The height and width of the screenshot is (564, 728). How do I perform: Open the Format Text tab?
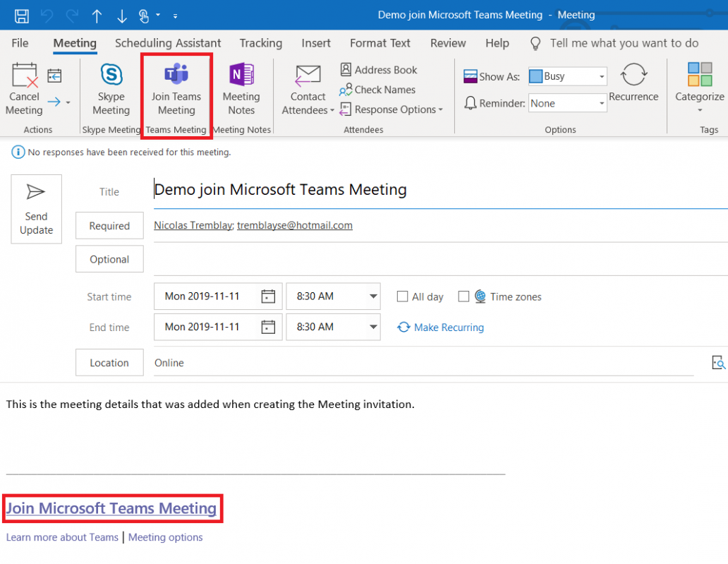tap(380, 43)
